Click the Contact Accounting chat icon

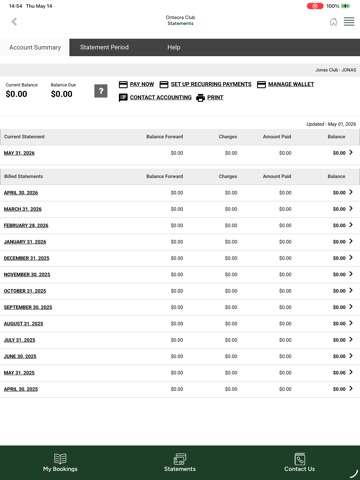click(x=123, y=98)
